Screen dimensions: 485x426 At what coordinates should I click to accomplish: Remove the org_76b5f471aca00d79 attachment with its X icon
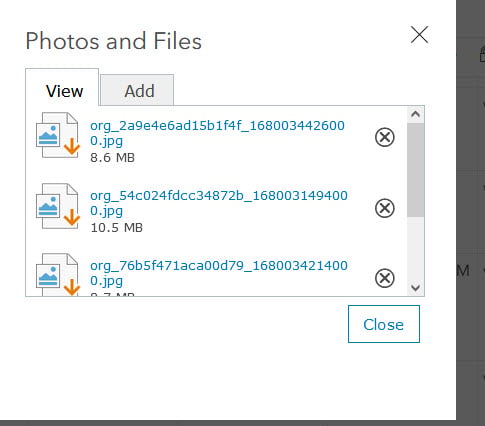point(385,278)
